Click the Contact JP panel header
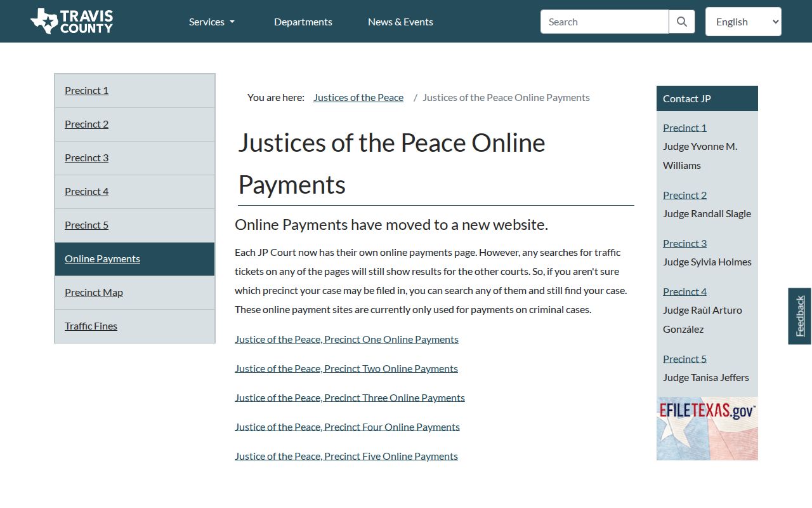The image size is (812, 508). point(707,98)
